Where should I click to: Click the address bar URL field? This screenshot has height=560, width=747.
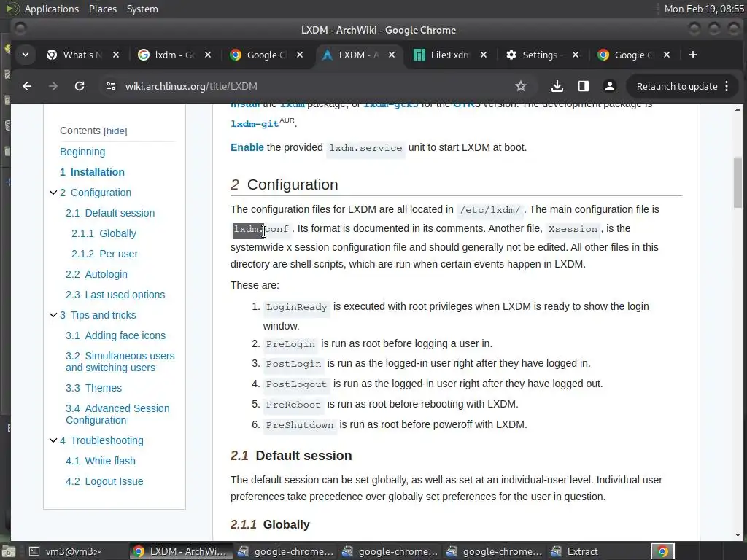tap(314, 86)
